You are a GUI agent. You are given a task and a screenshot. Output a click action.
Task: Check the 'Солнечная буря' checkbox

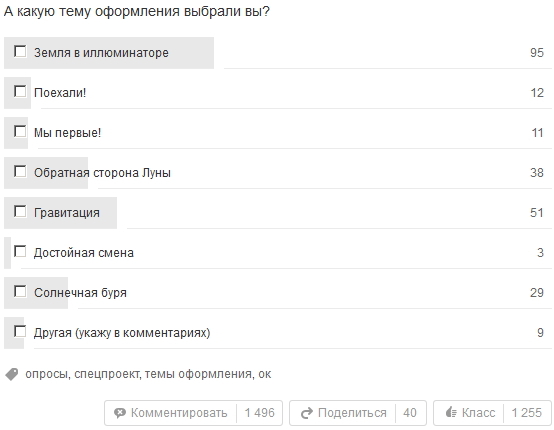(x=20, y=291)
